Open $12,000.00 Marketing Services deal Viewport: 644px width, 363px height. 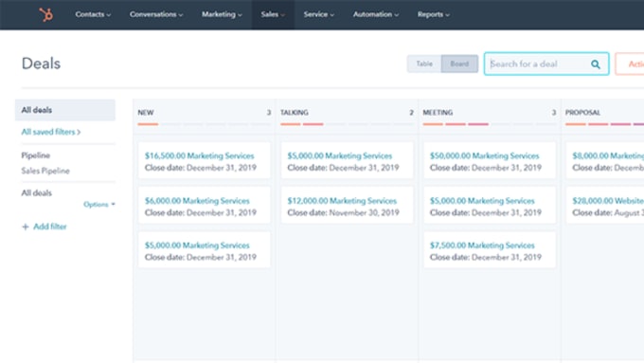(342, 201)
